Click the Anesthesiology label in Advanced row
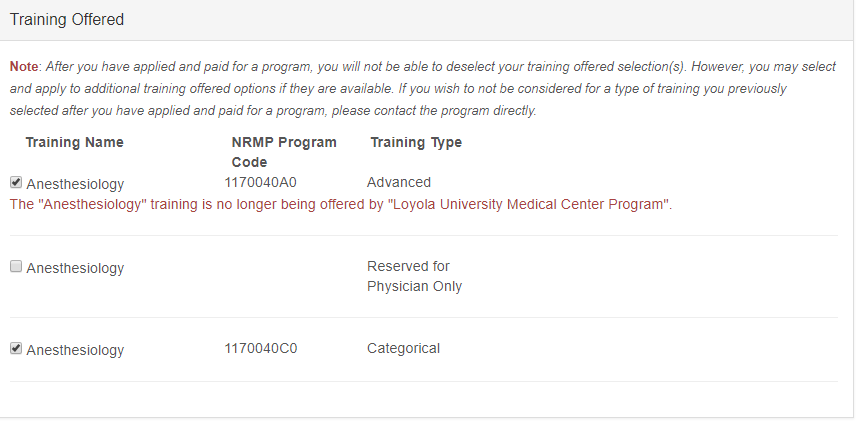The height and width of the screenshot is (433, 861). (75, 184)
